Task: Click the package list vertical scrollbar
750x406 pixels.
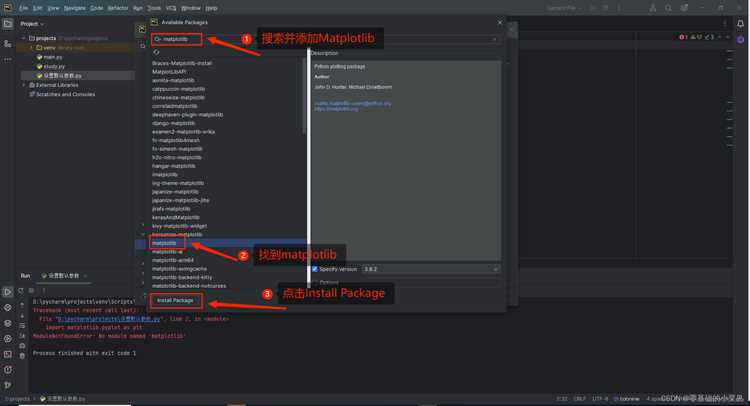Action: [x=304, y=96]
